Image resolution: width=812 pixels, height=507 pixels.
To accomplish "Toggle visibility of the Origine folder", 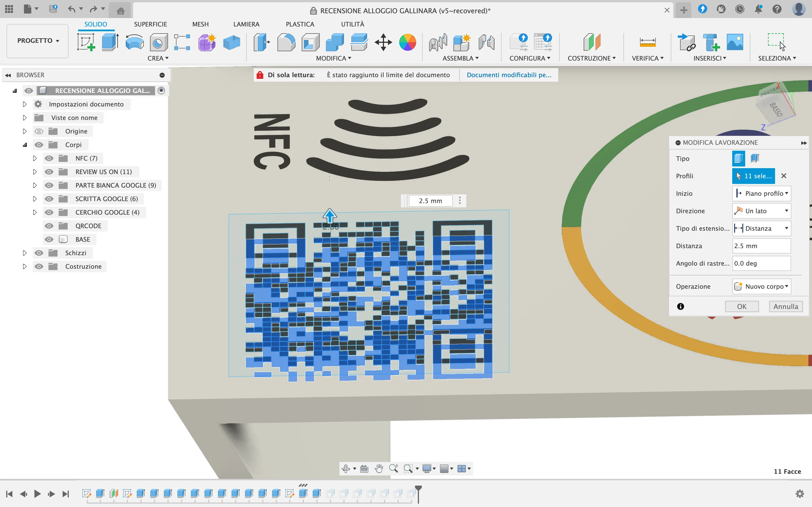I will (39, 131).
